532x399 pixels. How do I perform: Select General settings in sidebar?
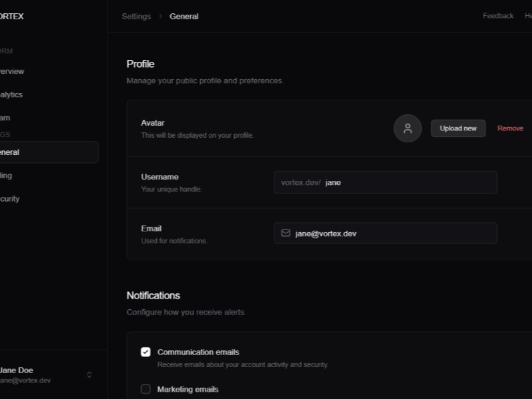10,152
